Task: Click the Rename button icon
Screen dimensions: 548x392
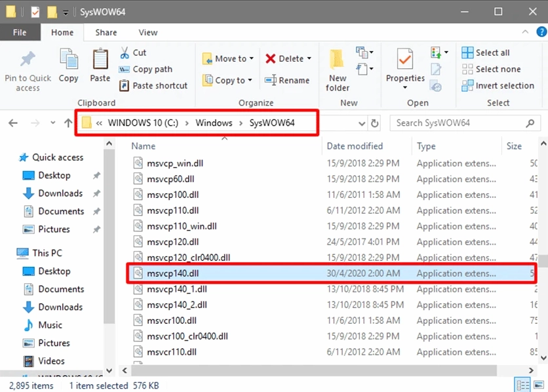Action: [x=271, y=81]
